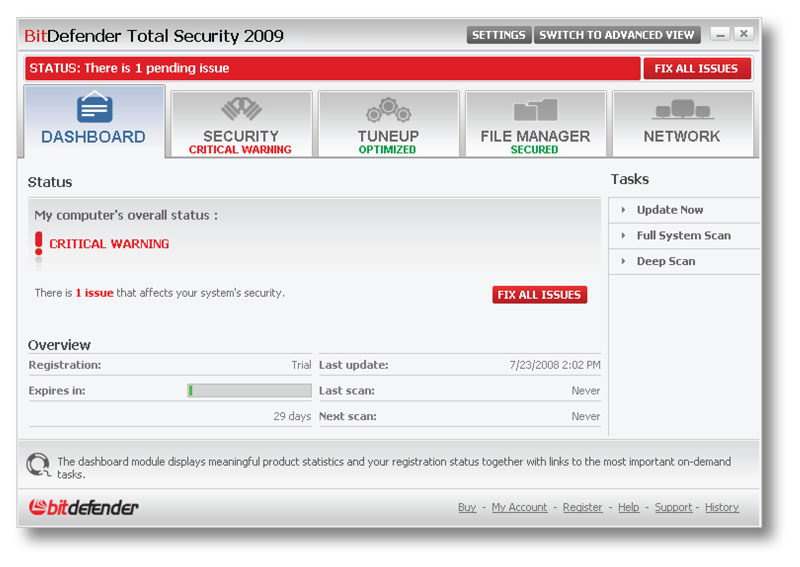
Task: Click the Network computers icon
Action: (x=683, y=109)
